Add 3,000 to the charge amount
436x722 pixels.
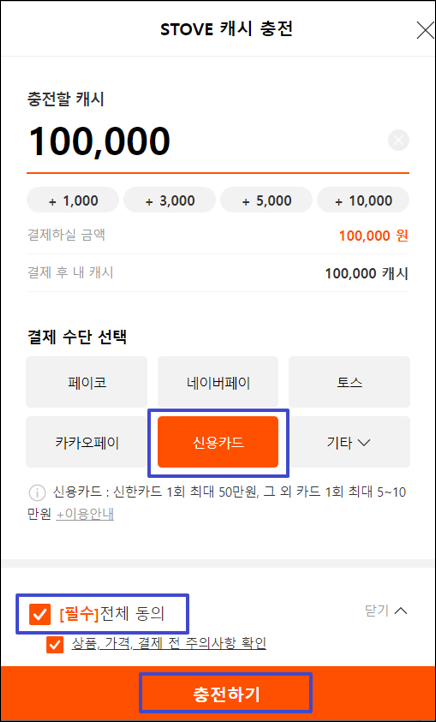(x=170, y=200)
